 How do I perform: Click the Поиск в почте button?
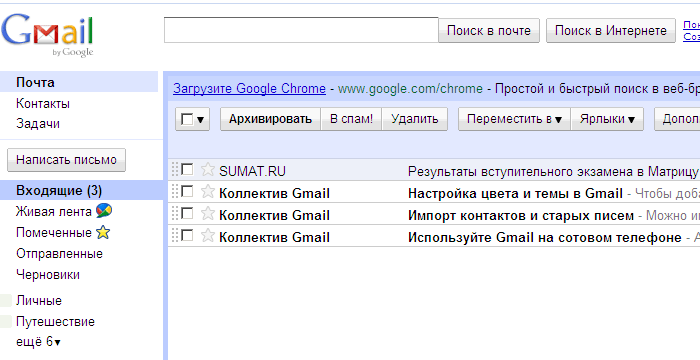coord(489,30)
